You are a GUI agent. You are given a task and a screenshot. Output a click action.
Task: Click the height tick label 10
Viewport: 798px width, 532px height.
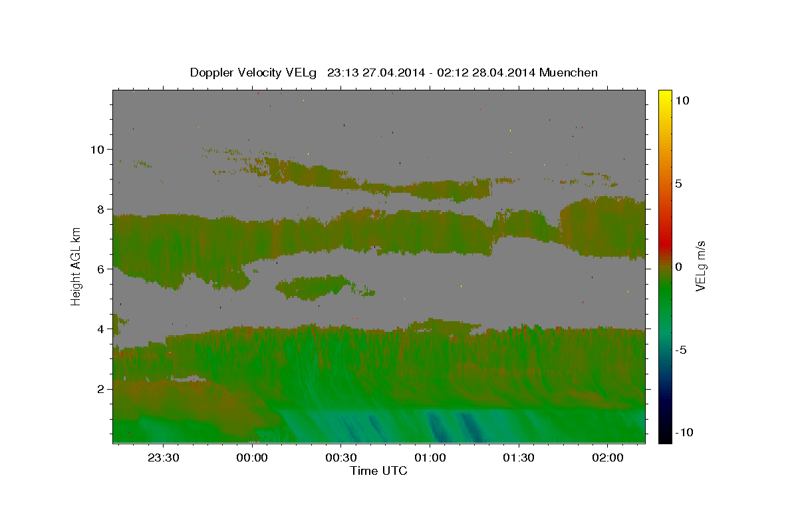point(97,149)
